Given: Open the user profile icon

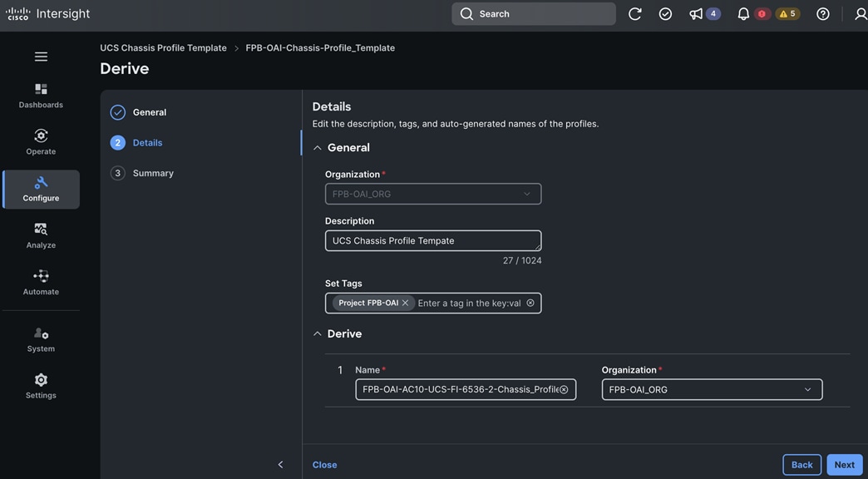Looking at the screenshot, I should click(x=861, y=14).
